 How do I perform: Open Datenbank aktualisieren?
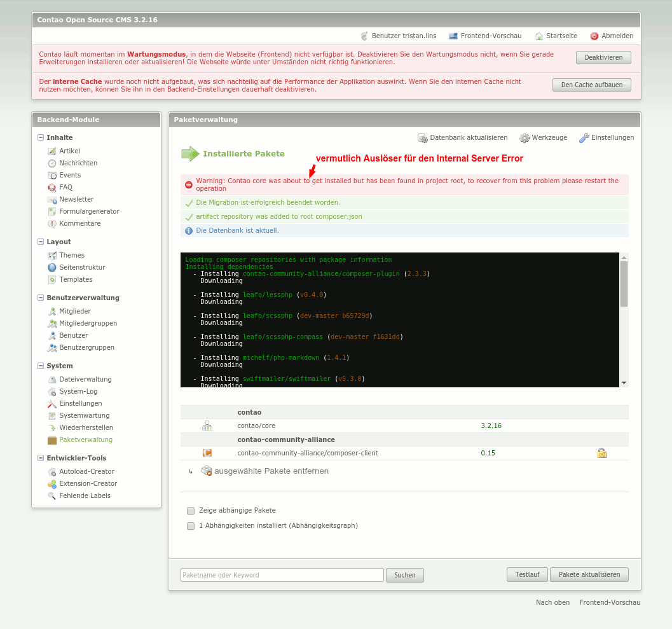click(x=462, y=137)
